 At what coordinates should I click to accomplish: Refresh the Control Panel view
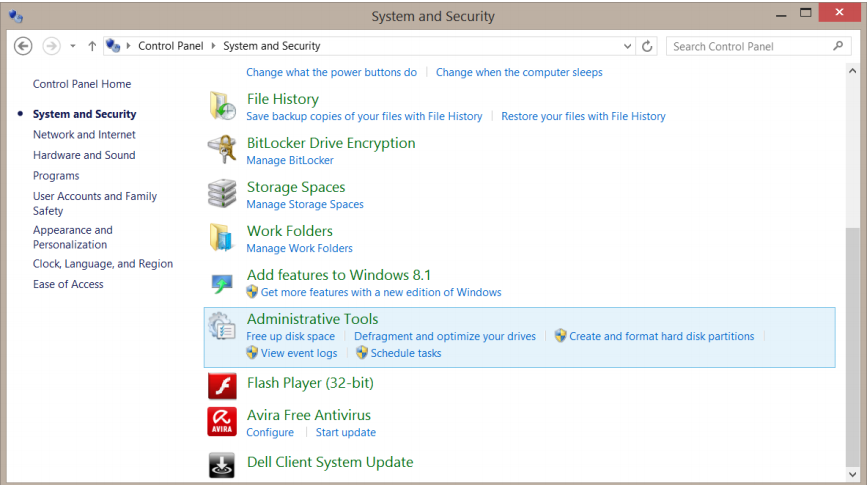click(x=647, y=46)
